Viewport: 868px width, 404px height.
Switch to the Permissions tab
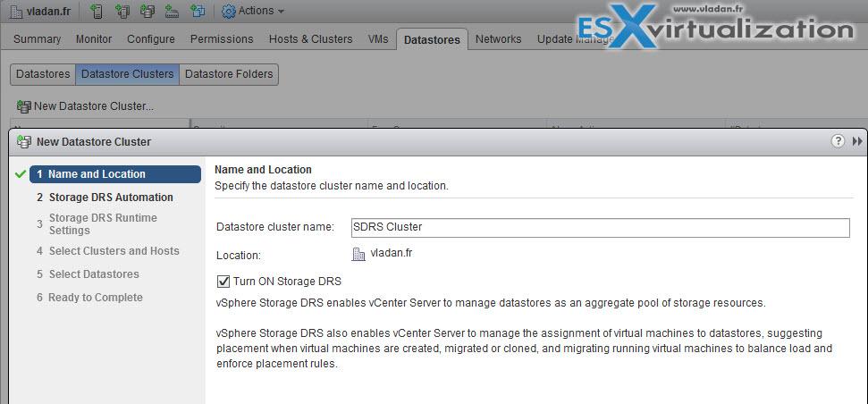[x=222, y=39]
